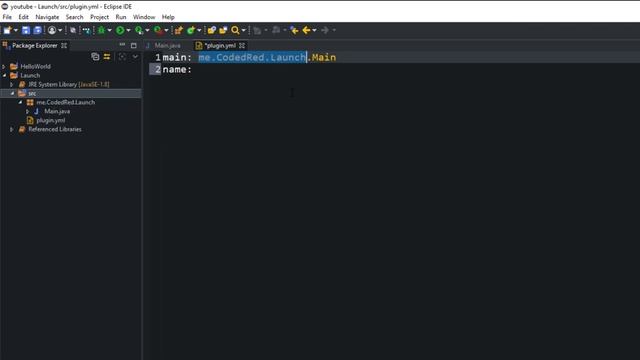Open Package Explorer View Menu chevron
This screenshot has width=640, height=360.
tap(135, 57)
